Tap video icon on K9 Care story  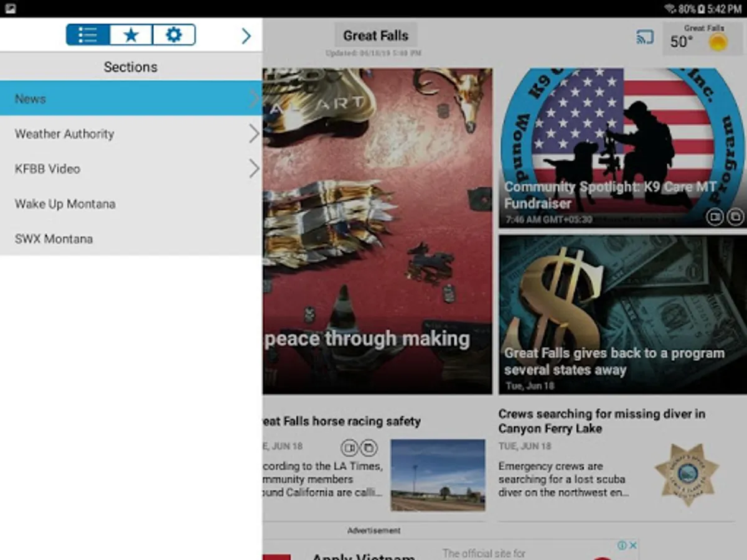point(715,217)
